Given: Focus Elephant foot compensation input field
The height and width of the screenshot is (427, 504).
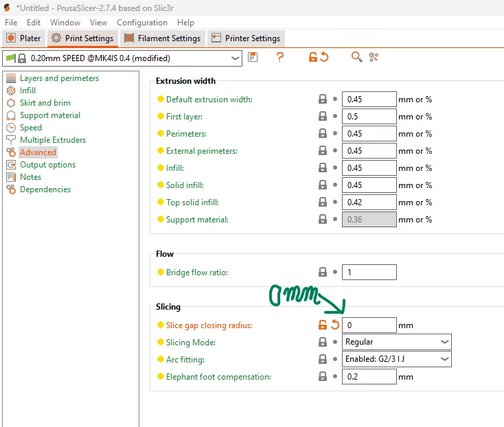Looking at the screenshot, I should click(369, 377).
